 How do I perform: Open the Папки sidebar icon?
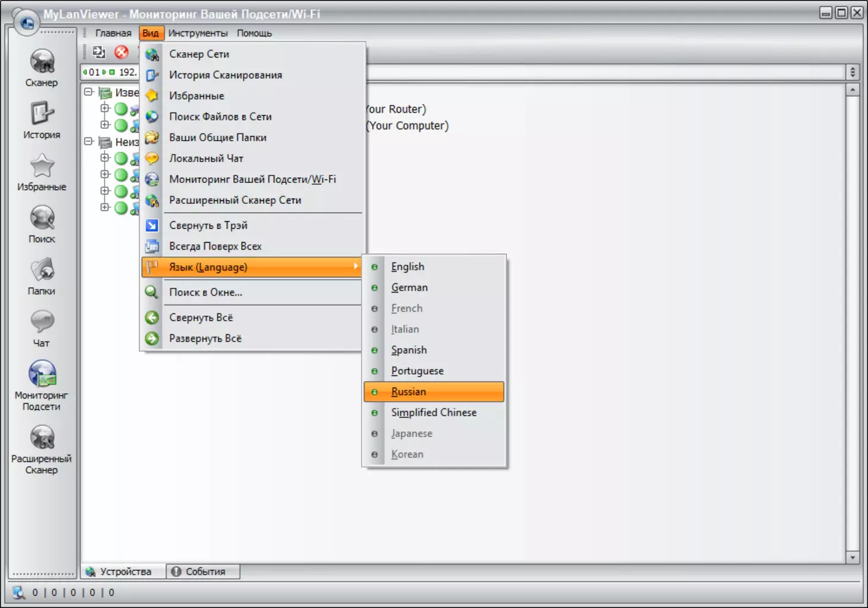tap(42, 277)
